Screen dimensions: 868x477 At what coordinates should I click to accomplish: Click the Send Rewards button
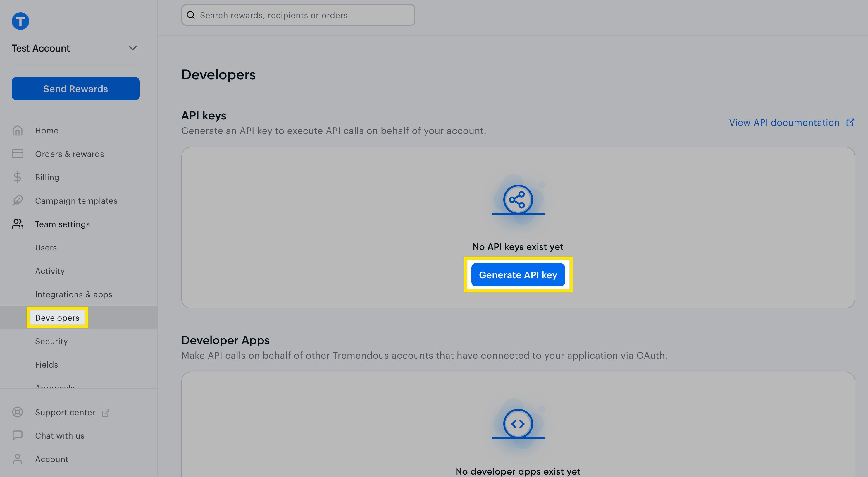click(75, 89)
